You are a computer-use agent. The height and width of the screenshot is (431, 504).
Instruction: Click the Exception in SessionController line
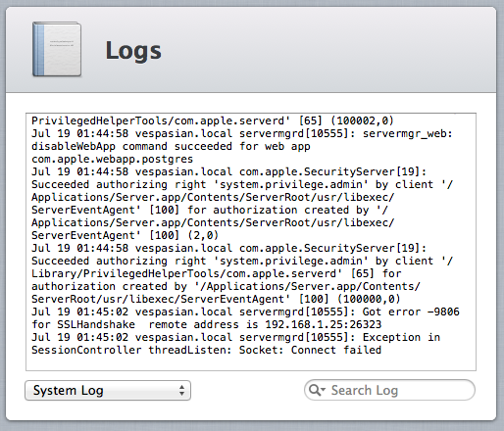[235, 344]
